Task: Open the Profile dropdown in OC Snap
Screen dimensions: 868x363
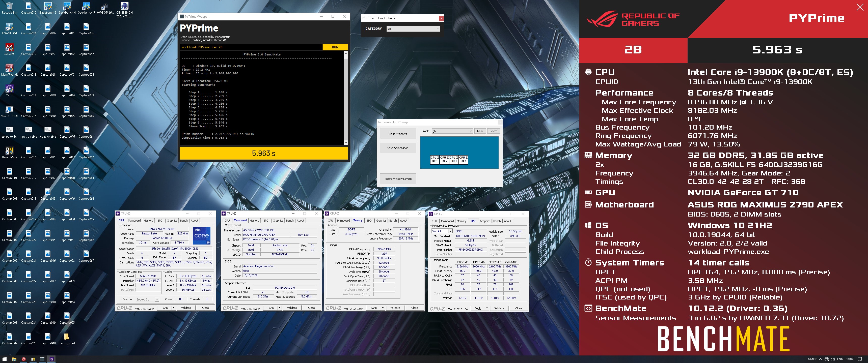Action: (452, 131)
